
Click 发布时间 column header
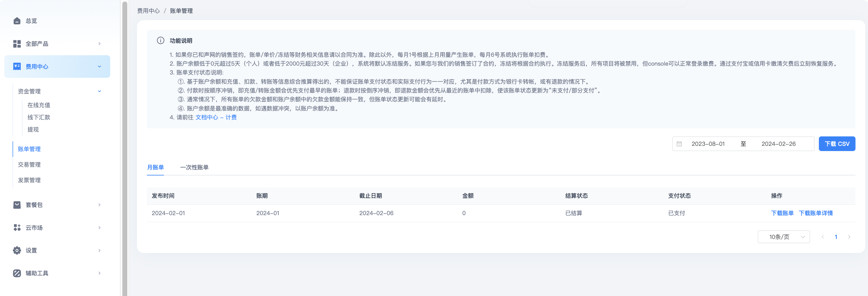(163, 196)
